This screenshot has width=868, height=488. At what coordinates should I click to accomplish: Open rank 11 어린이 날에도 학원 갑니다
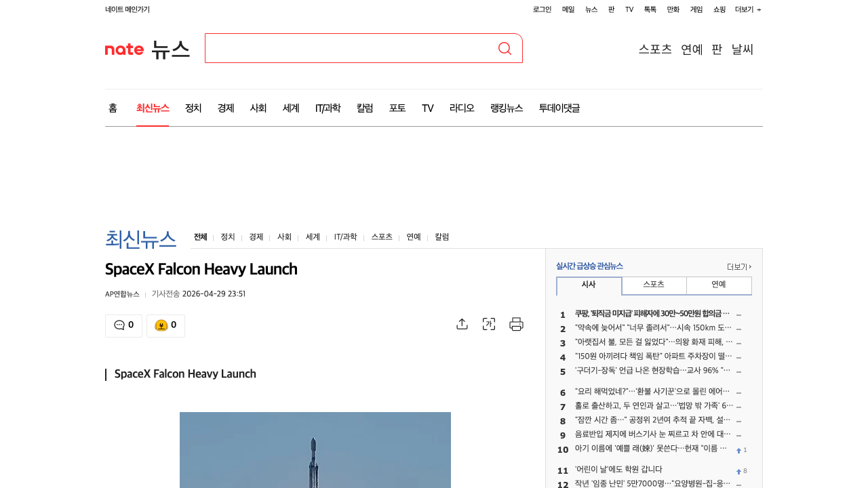click(618, 470)
